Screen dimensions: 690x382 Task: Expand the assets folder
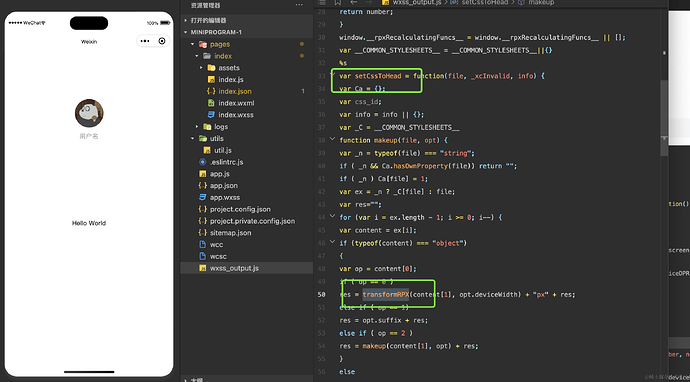pyautogui.click(x=201, y=68)
